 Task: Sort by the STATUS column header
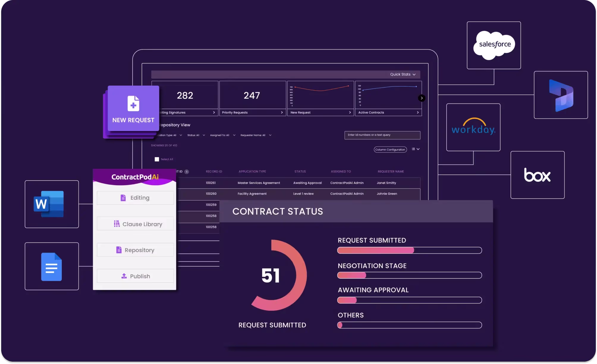pos(300,171)
